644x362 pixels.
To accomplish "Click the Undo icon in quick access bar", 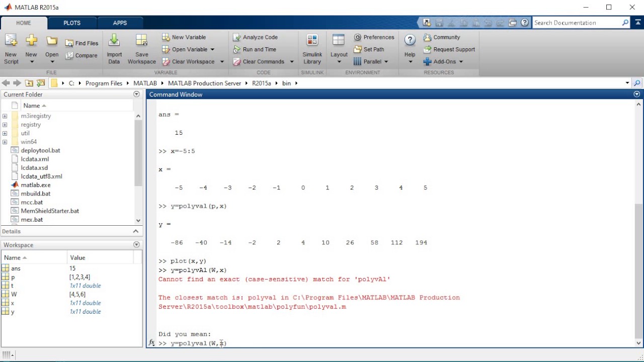I will point(488,23).
